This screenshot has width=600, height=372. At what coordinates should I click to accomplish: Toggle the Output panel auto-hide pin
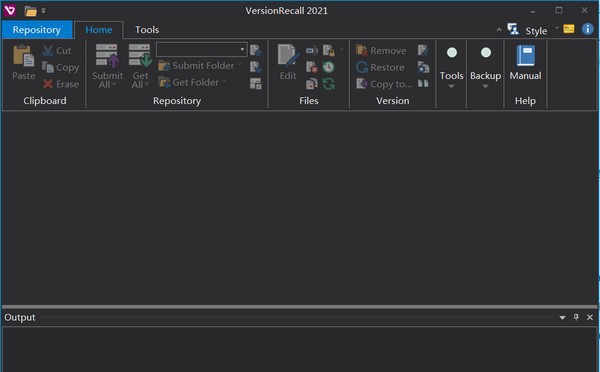576,317
